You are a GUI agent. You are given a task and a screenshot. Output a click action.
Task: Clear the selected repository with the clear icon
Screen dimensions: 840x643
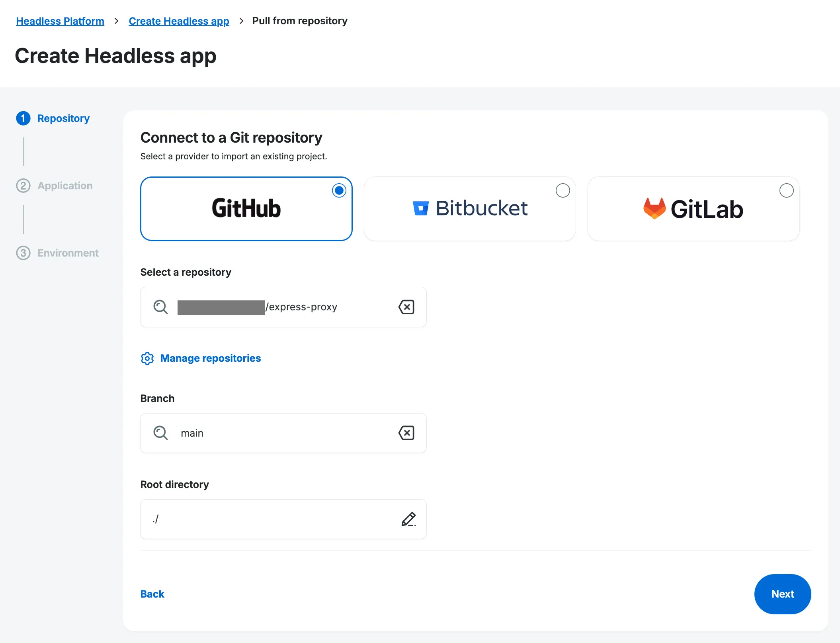[x=406, y=307]
